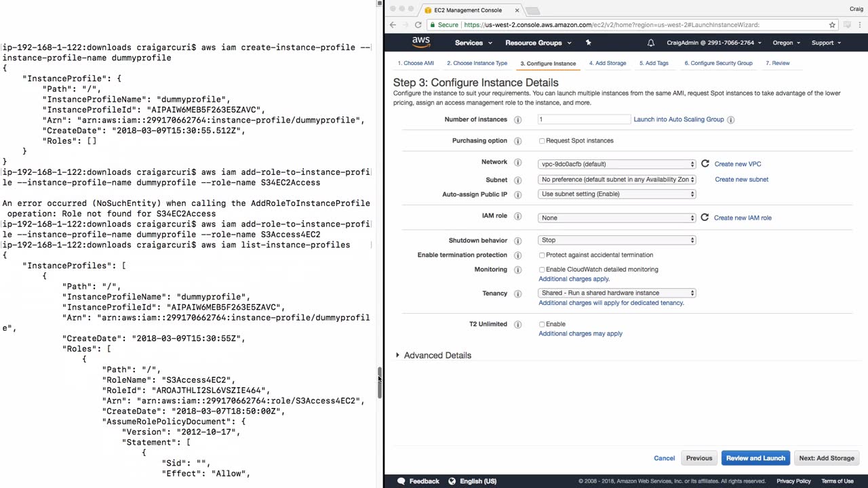Check Protect against accidental termination

[x=542, y=256]
